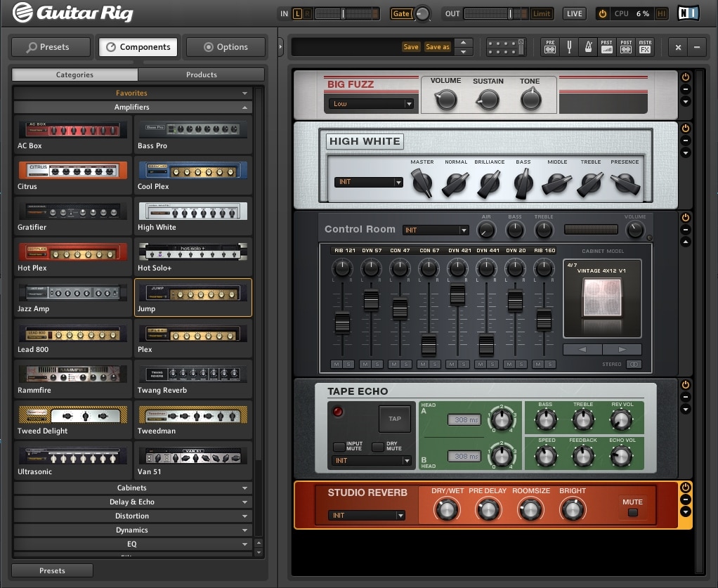
Task: Open the metronome tool
Action: click(589, 46)
